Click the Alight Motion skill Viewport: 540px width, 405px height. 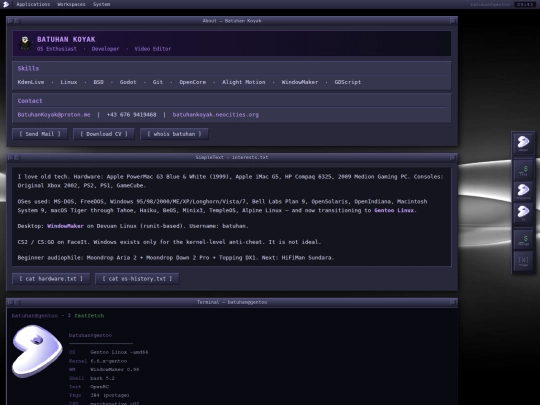244,82
